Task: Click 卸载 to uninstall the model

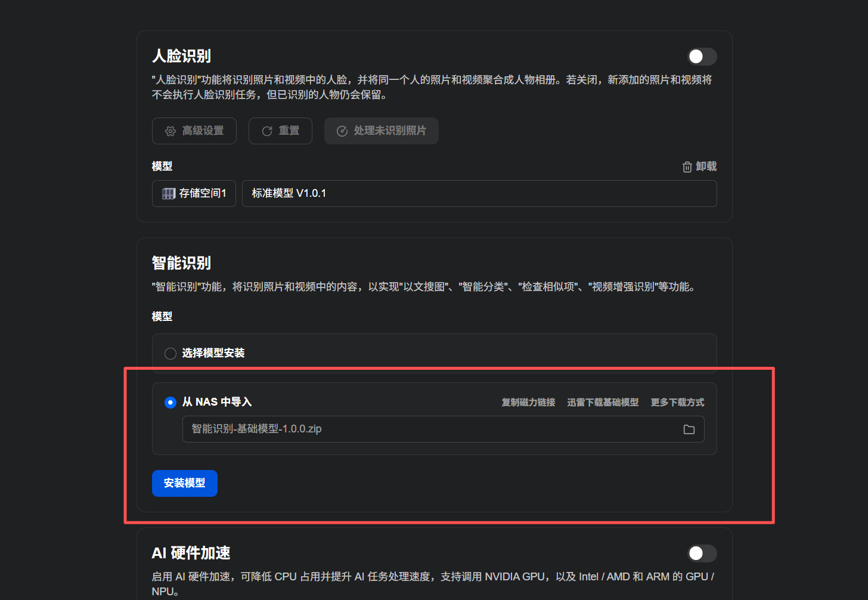Action: pyautogui.click(x=699, y=166)
